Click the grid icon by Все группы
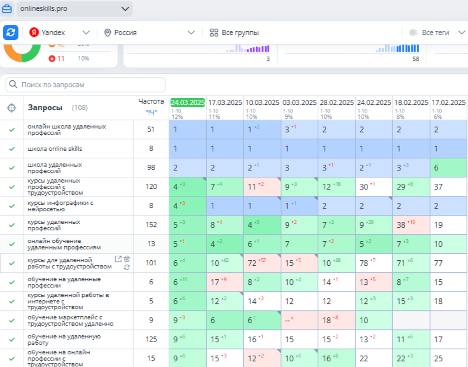The height and width of the screenshot is (367, 468). pos(214,33)
